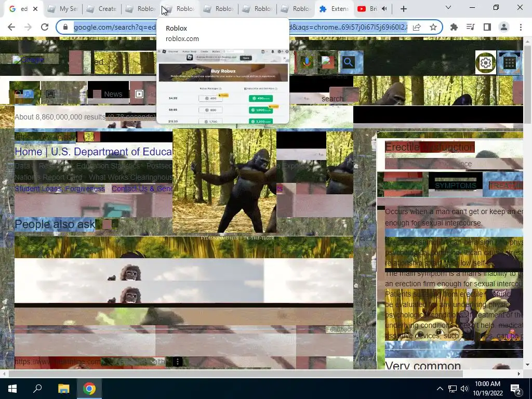Viewport: 532px width, 399px height.
Task: Click the horizontal scrollbar right arrow
Action: (x=519, y=374)
